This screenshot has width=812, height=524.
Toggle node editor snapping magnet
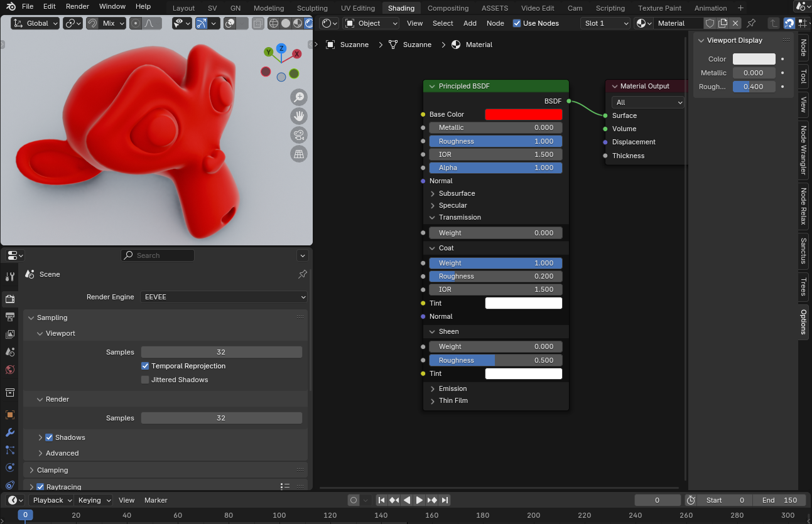click(x=789, y=23)
